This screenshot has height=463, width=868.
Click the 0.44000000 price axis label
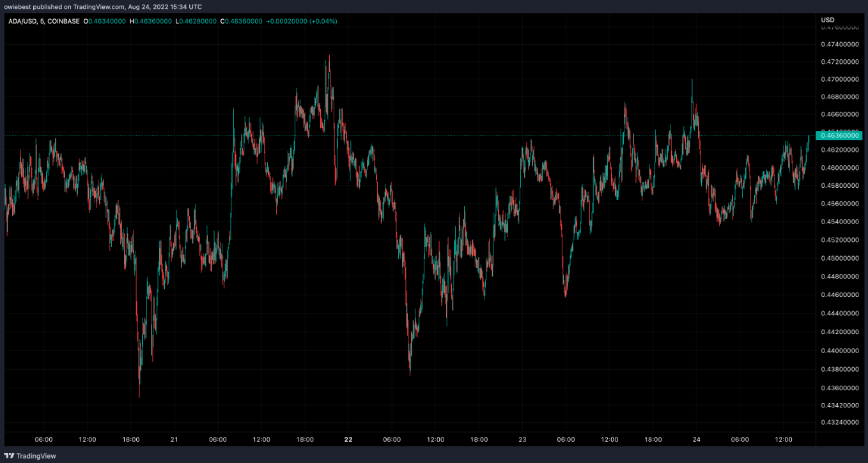[x=839, y=351]
